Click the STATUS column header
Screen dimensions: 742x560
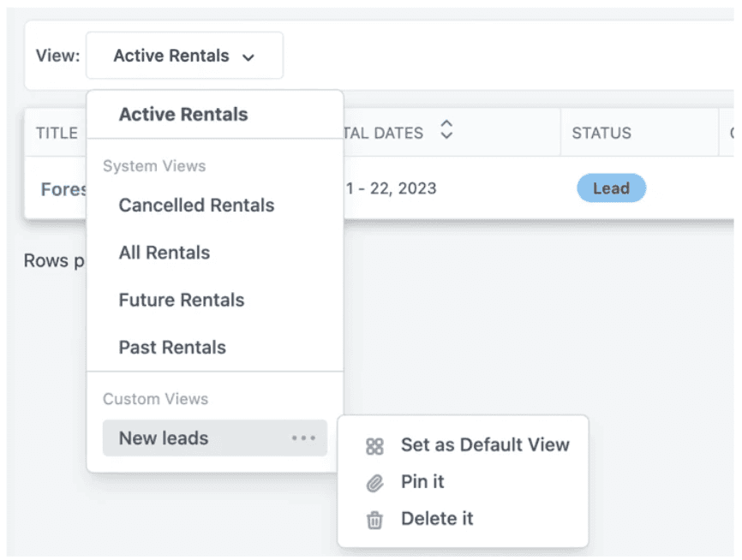pos(601,133)
